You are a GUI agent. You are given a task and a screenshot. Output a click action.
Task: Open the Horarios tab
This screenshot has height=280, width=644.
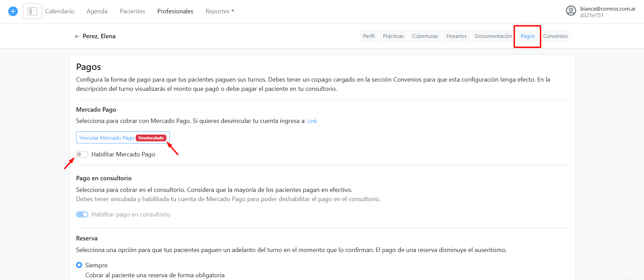(456, 36)
